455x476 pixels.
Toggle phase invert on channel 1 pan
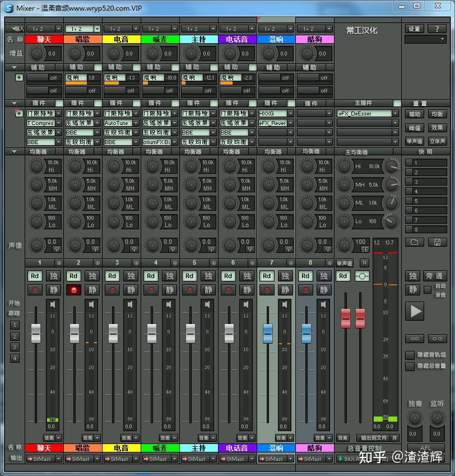[x=57, y=249]
